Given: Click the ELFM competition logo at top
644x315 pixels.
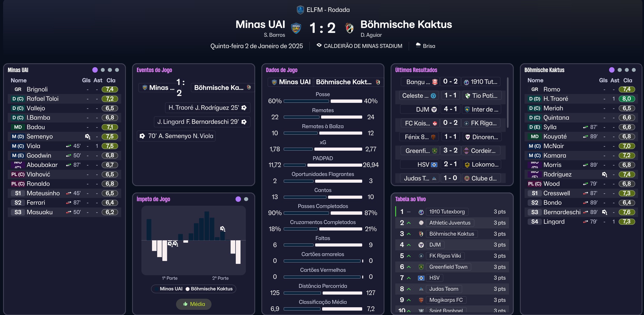Looking at the screenshot, I should click(x=300, y=10).
